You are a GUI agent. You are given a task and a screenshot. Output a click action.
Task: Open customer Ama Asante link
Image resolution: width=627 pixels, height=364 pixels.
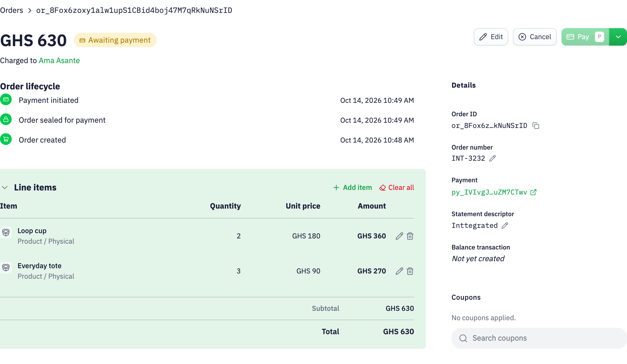(59, 60)
